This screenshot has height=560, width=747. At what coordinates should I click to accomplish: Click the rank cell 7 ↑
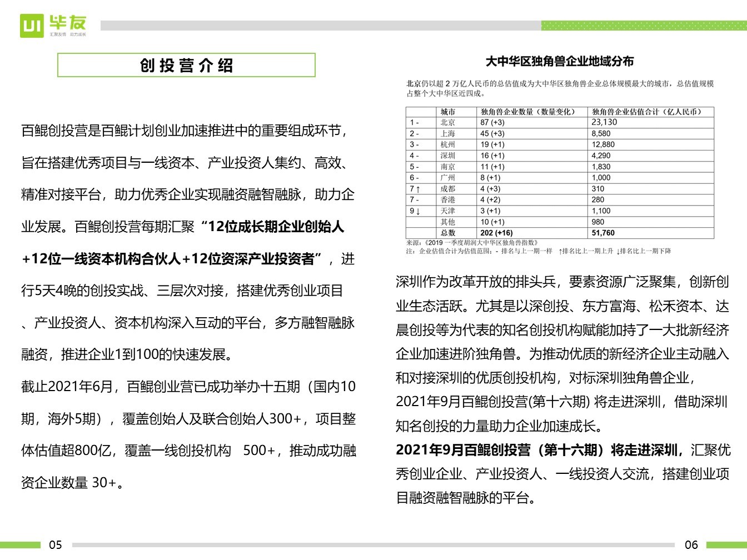(415, 189)
